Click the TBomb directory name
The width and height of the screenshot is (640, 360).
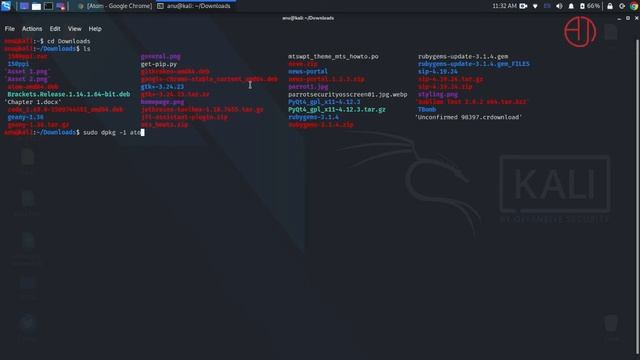click(x=427, y=109)
